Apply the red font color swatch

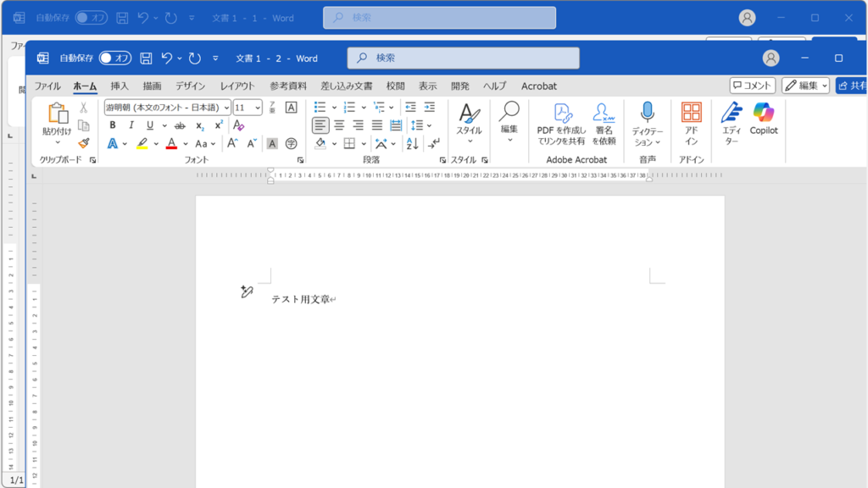(x=171, y=144)
